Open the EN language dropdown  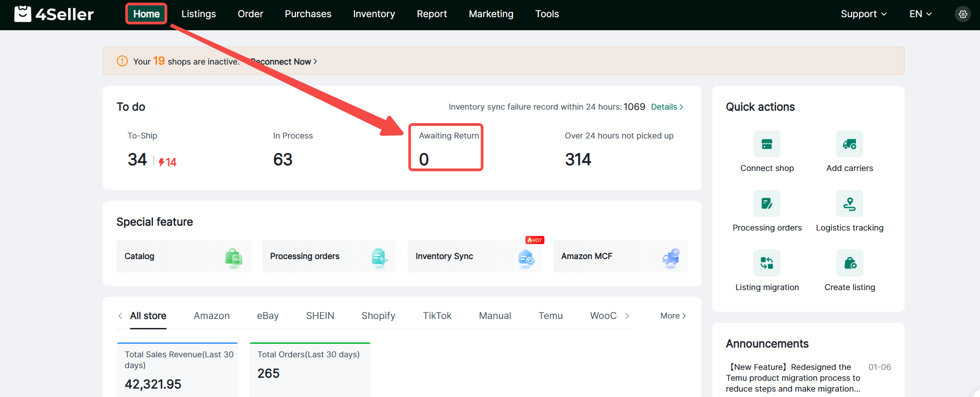click(x=920, y=14)
